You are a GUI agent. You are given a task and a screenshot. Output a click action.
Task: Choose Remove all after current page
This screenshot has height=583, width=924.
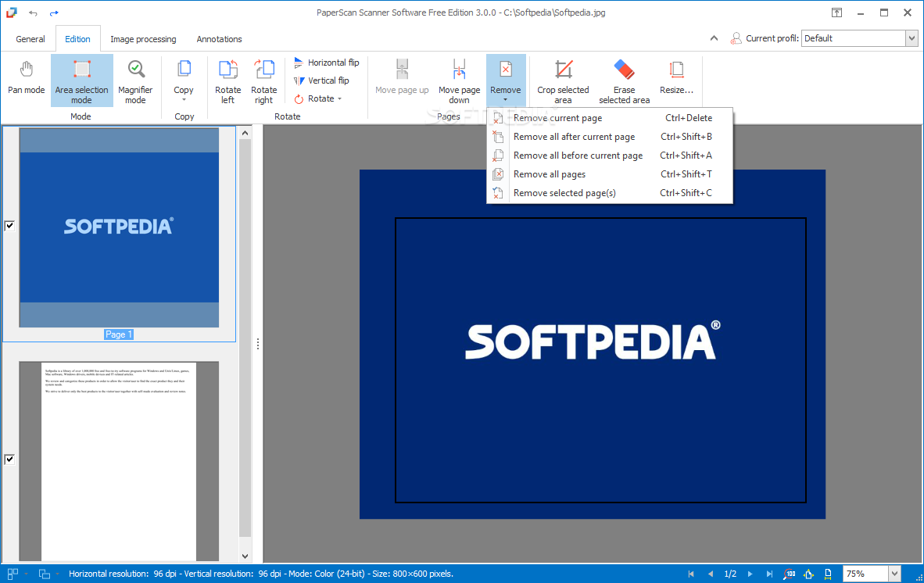point(610,137)
